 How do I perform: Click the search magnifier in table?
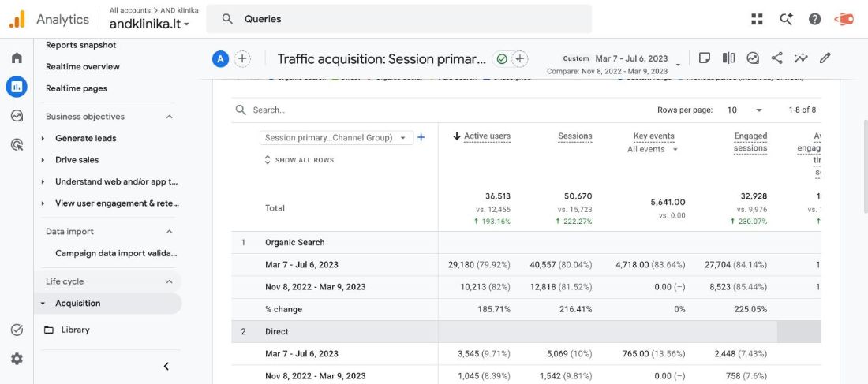(241, 110)
